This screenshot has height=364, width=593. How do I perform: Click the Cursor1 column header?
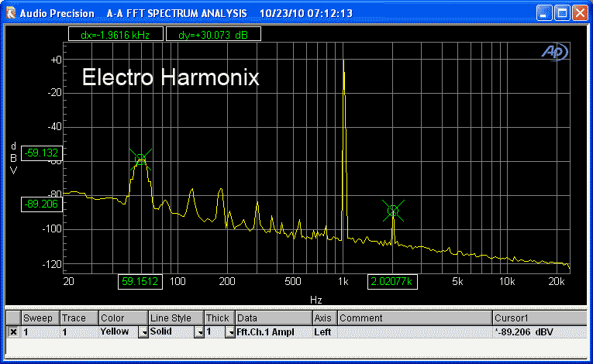(x=540, y=318)
